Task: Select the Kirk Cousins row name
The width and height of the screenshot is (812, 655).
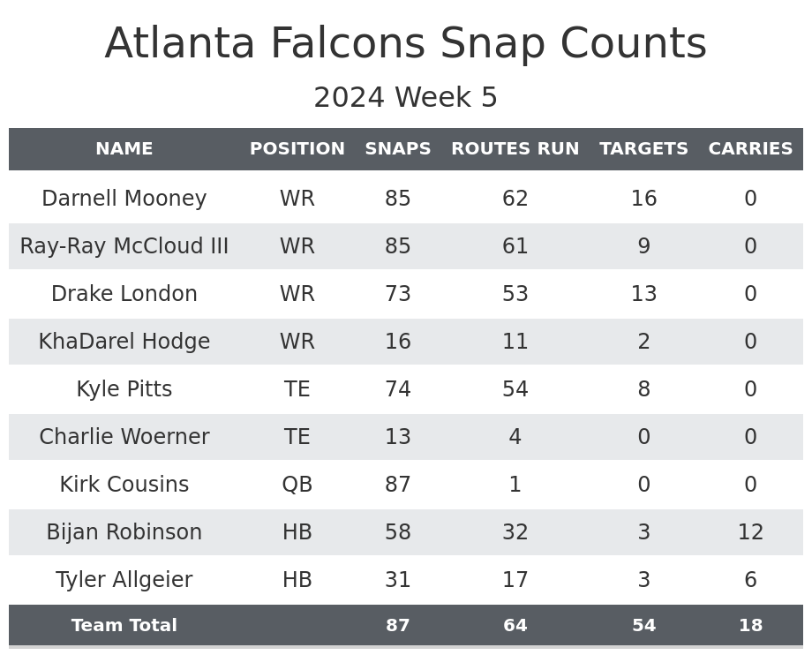Action: pyautogui.click(x=124, y=485)
